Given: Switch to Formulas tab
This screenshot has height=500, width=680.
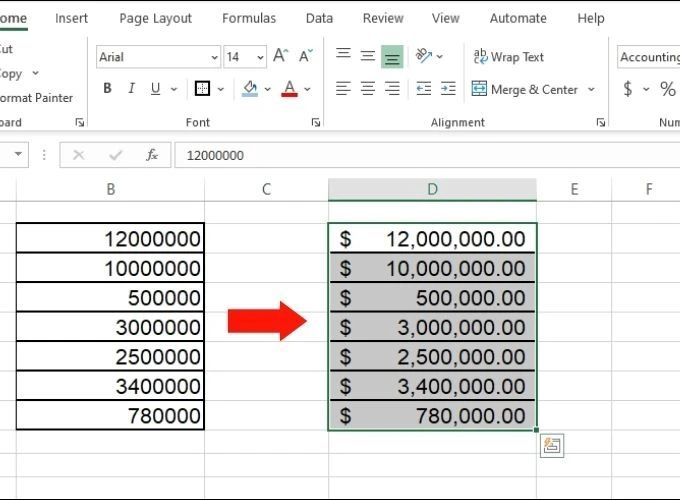Looking at the screenshot, I should pos(249,18).
